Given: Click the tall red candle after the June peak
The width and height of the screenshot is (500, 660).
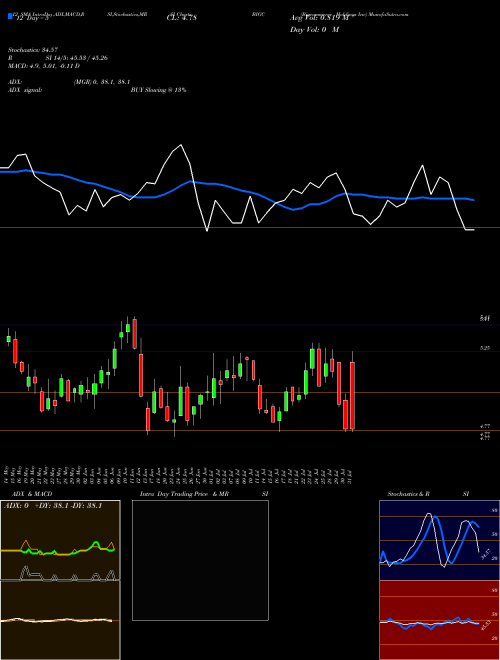Looking at the screenshot, I should pyautogui.click(x=141, y=375).
